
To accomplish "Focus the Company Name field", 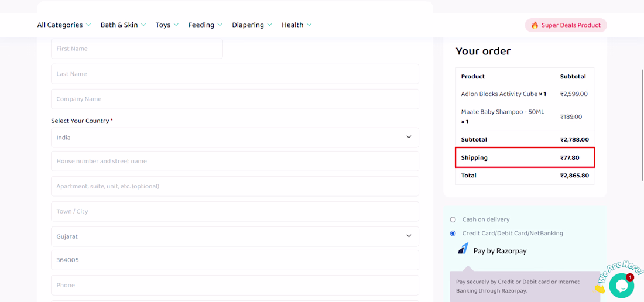I will [x=235, y=99].
